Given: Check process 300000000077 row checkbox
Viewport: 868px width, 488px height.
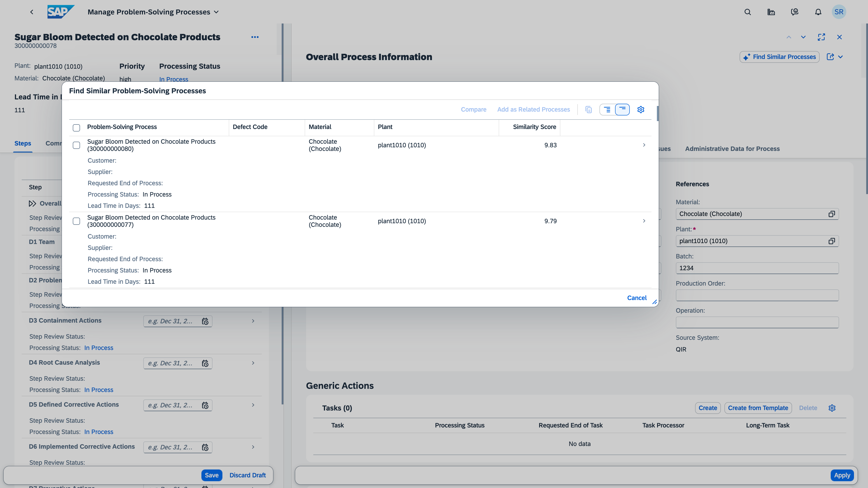Looking at the screenshot, I should (76, 221).
